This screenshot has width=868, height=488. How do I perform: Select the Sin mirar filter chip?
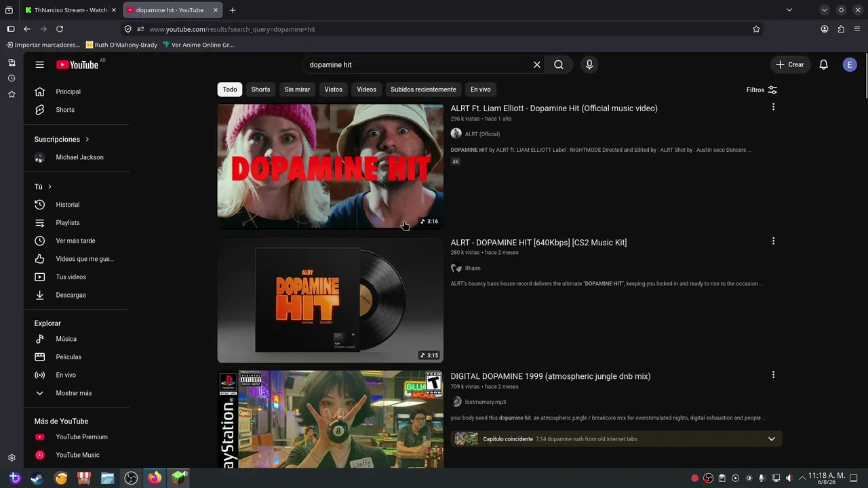297,89
